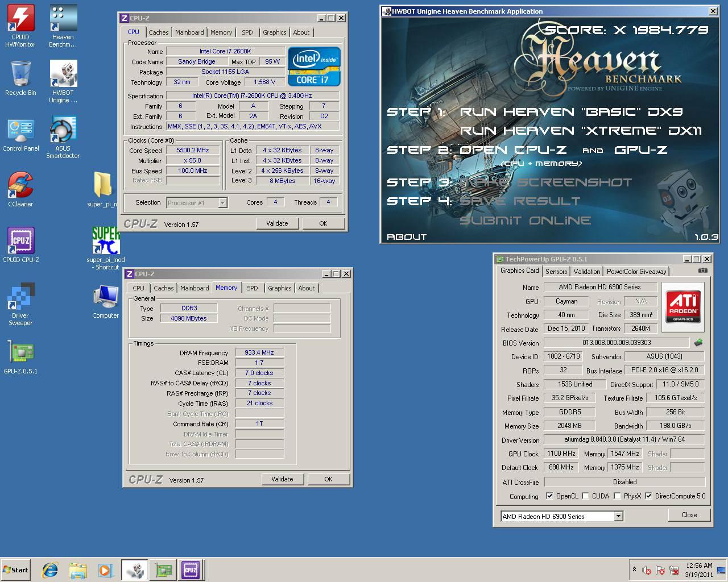Click Core Speed 5500.2 MHz field
728x582 pixels.
(x=193, y=151)
